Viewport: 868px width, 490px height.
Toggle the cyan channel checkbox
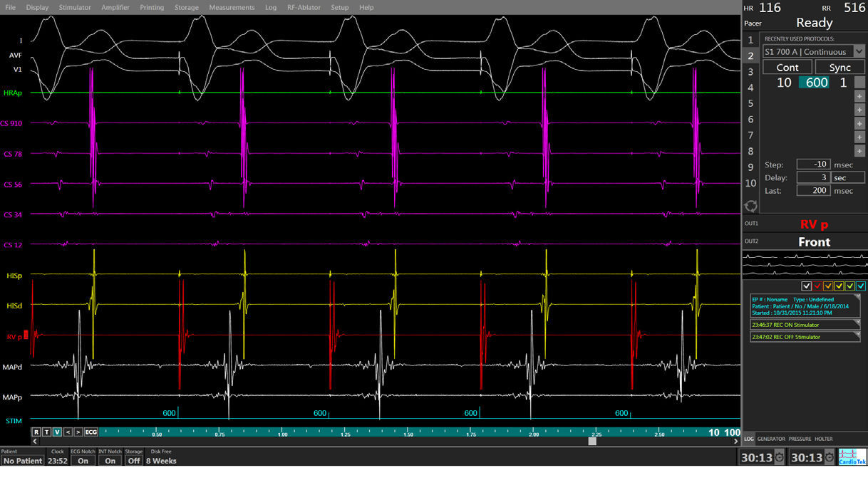(x=861, y=286)
